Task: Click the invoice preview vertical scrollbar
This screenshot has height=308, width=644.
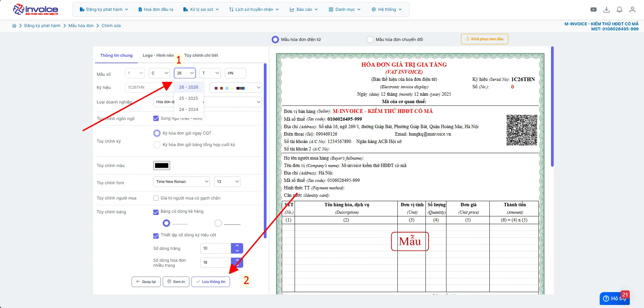Action: tap(552, 106)
